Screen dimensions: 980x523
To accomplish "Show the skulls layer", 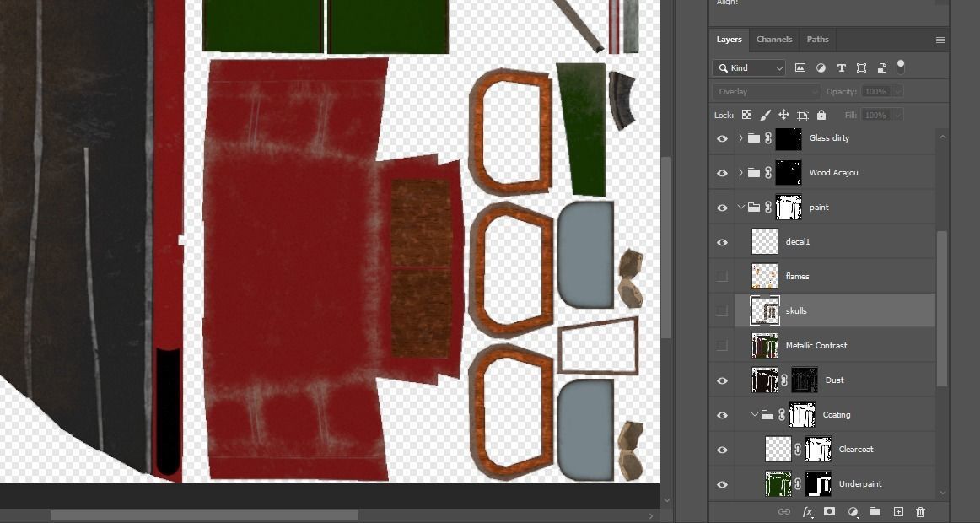I will point(723,310).
